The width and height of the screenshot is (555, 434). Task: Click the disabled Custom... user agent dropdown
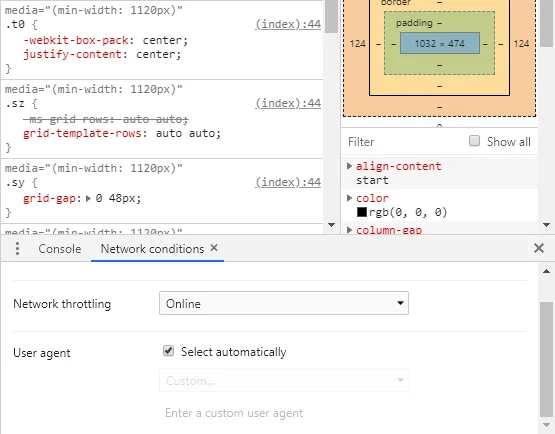tap(284, 380)
